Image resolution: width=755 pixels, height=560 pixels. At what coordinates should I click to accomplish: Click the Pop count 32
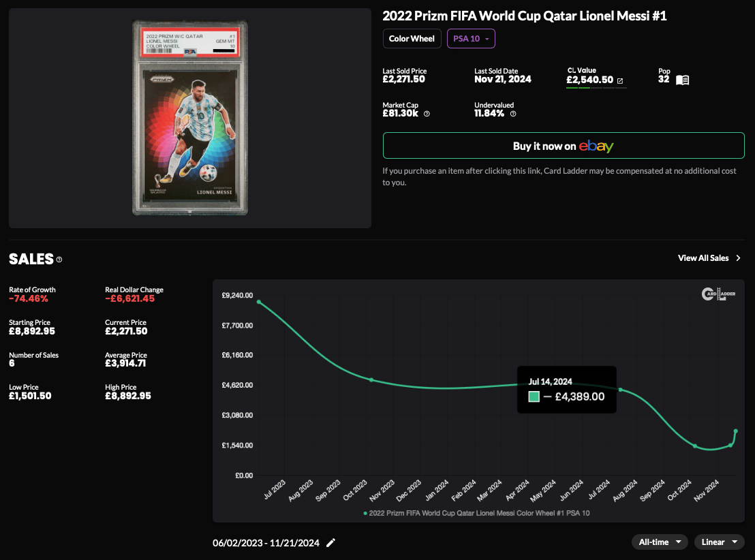(x=664, y=80)
